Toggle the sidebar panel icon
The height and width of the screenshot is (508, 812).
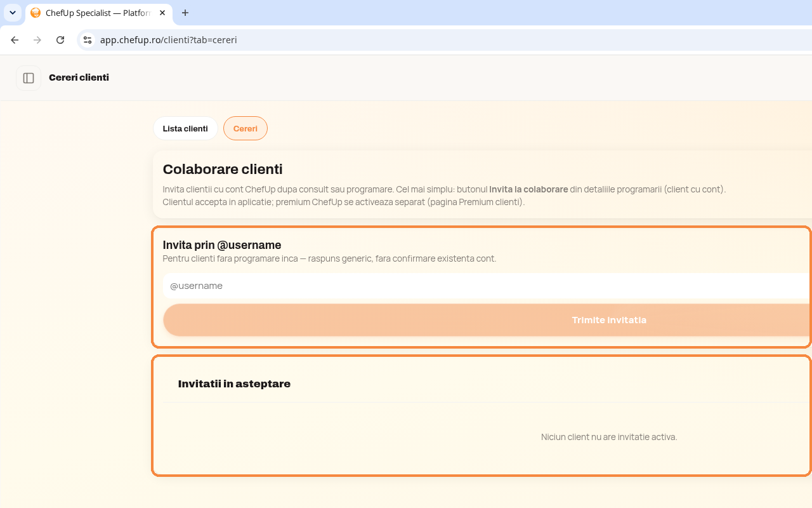pos(29,78)
